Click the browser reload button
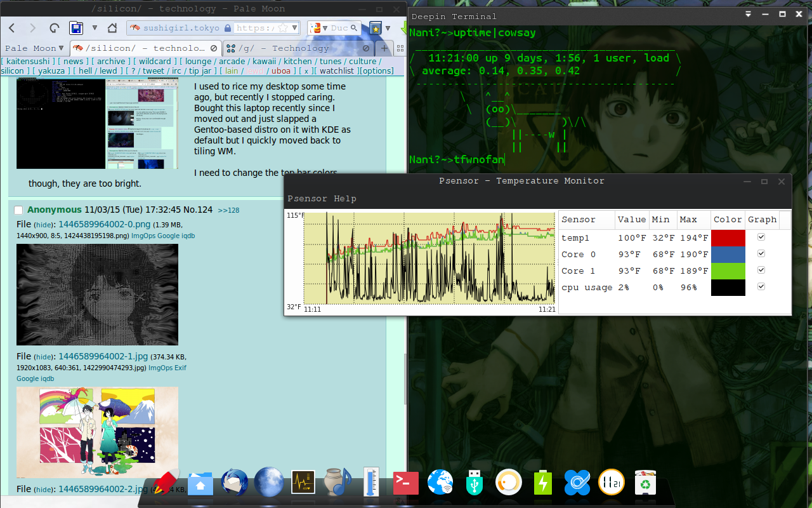The height and width of the screenshot is (508, 812). 55,28
